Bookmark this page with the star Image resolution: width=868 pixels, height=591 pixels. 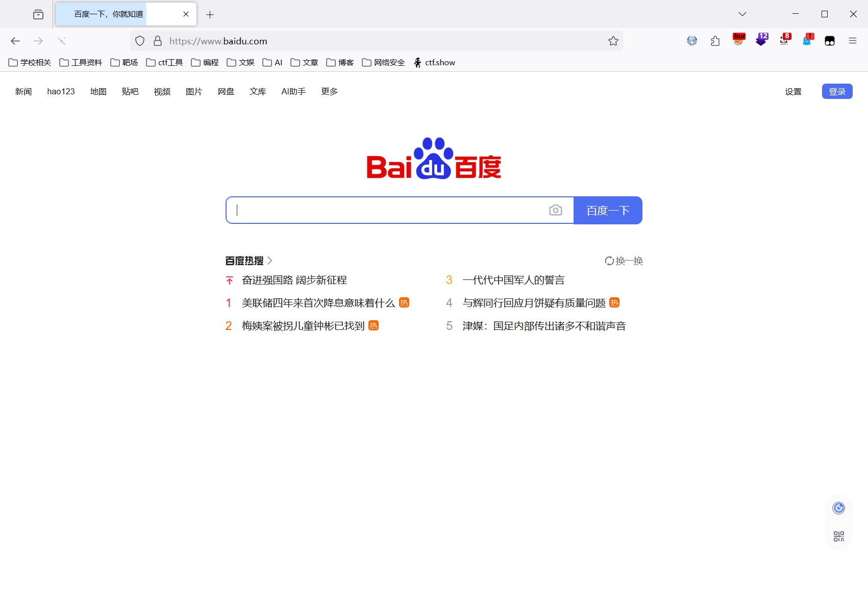[x=613, y=41]
